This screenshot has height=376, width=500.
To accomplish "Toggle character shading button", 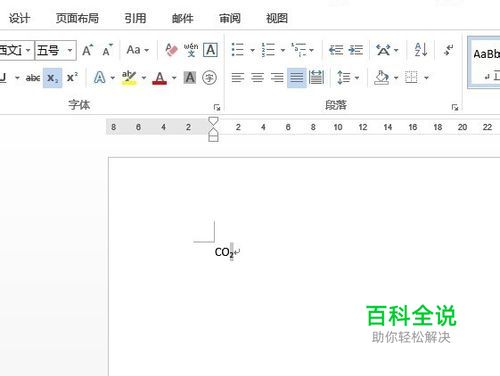I will coord(190,78).
